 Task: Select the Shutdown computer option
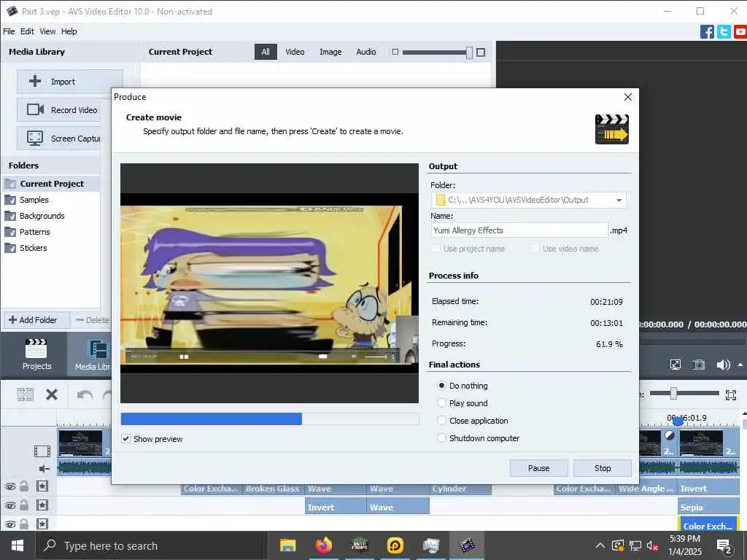pyautogui.click(x=441, y=438)
